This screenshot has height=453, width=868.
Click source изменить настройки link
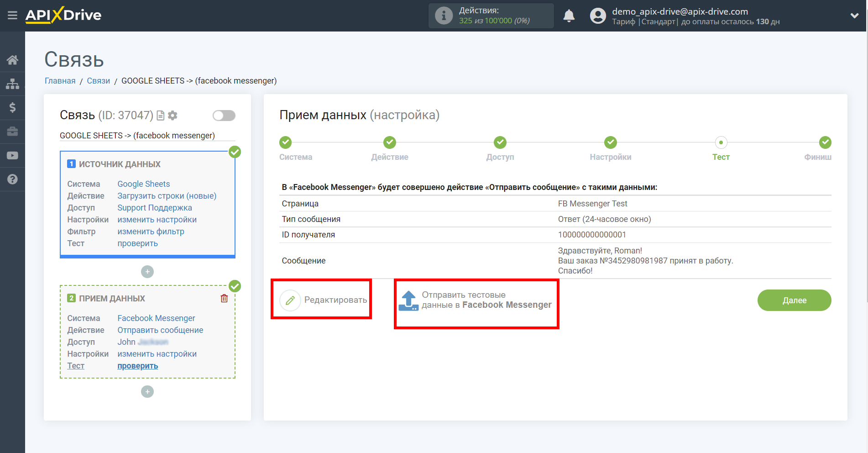pos(157,220)
